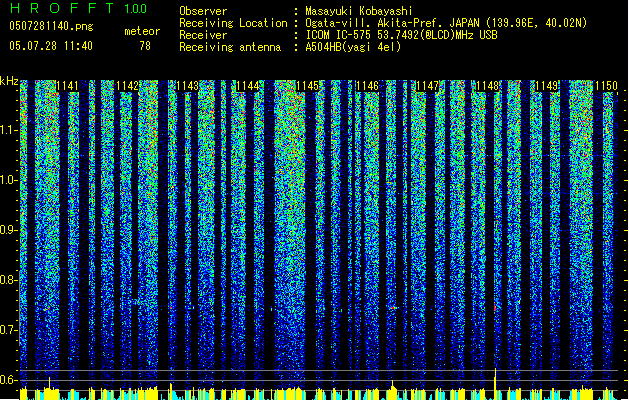Click the ICOM IC-575 receiver text
The height and width of the screenshot is (400, 629).
[401, 35]
